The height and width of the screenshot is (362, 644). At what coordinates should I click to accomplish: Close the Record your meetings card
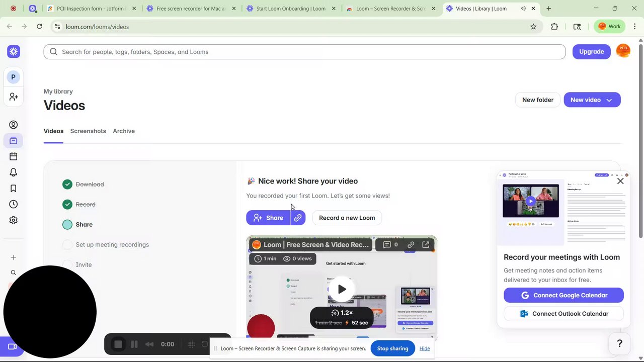pyautogui.click(x=620, y=181)
